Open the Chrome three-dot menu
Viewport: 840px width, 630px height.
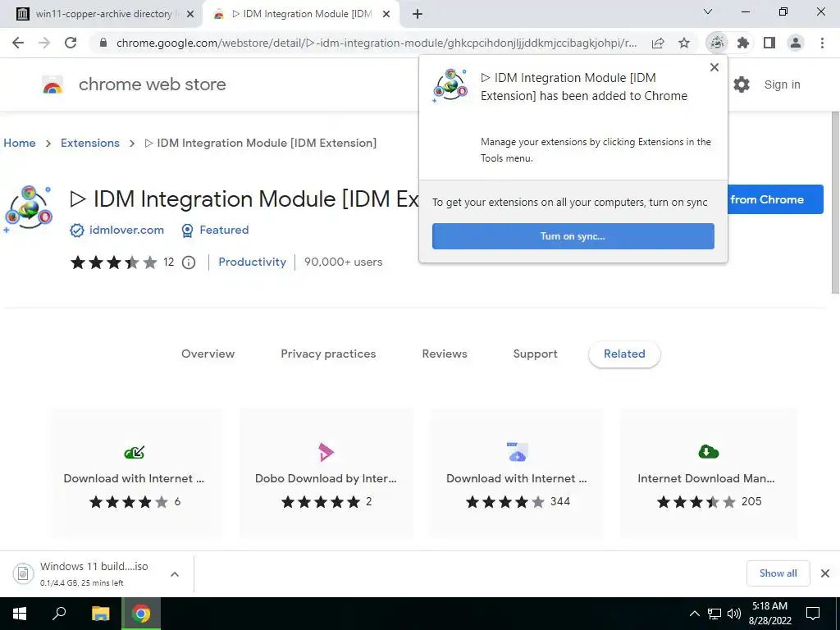click(822, 43)
